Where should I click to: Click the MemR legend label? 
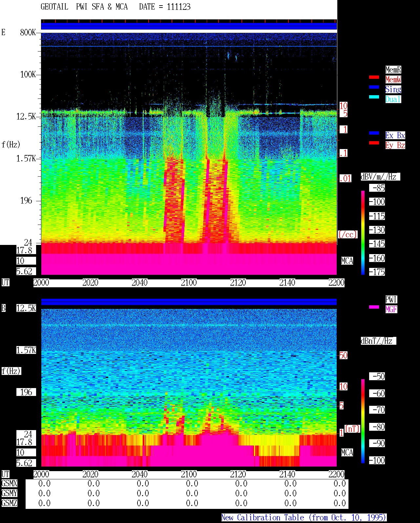click(x=393, y=70)
